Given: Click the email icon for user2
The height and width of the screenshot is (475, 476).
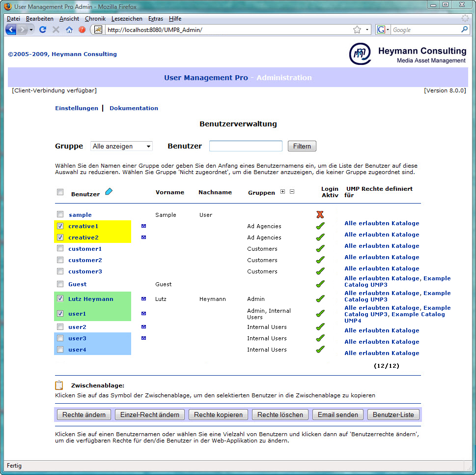Looking at the screenshot, I should tap(144, 327).
